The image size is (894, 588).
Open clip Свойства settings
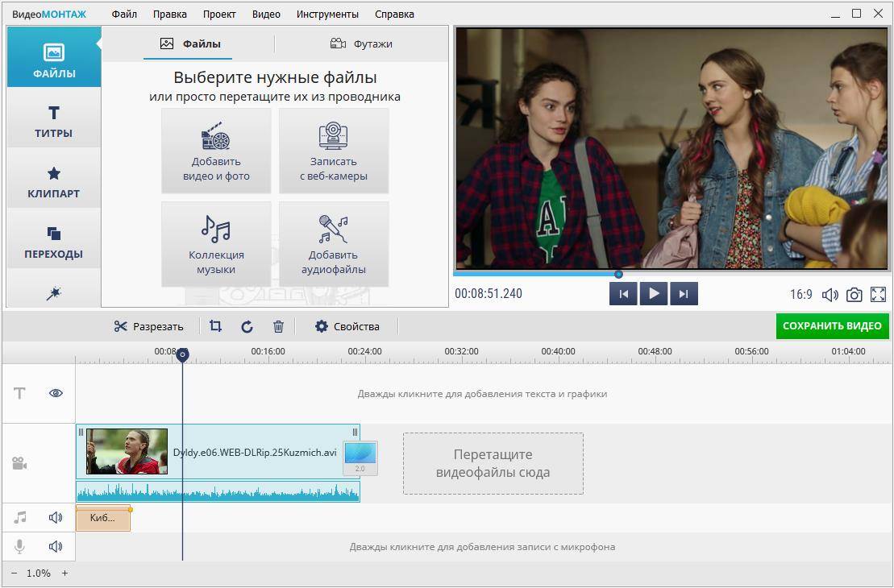347,326
